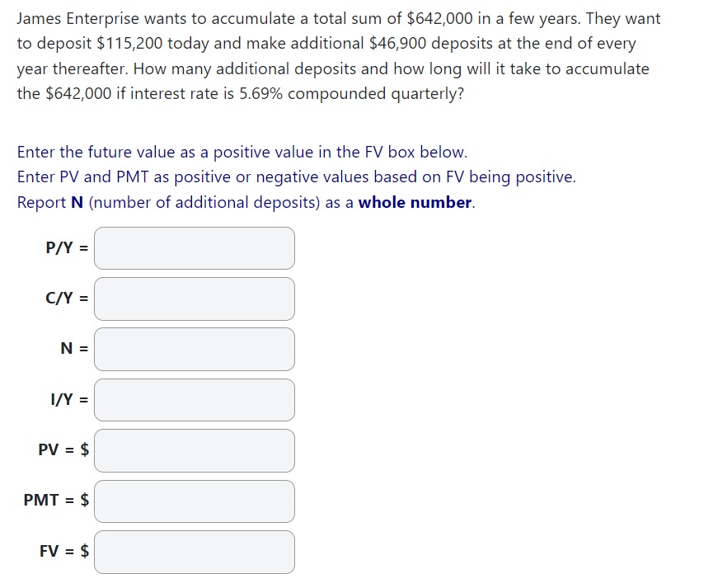Click the PMT input box
This screenshot has width=713, height=588.
[x=195, y=501]
